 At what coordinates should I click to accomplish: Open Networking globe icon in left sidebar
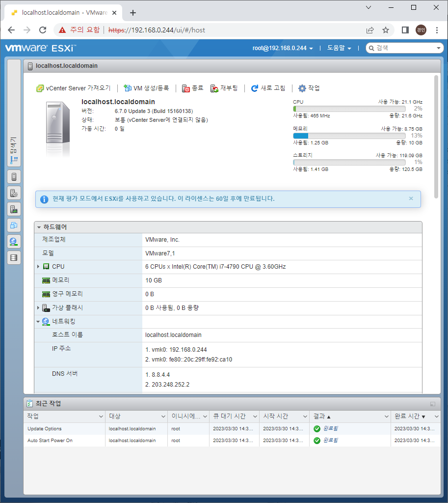click(14, 242)
